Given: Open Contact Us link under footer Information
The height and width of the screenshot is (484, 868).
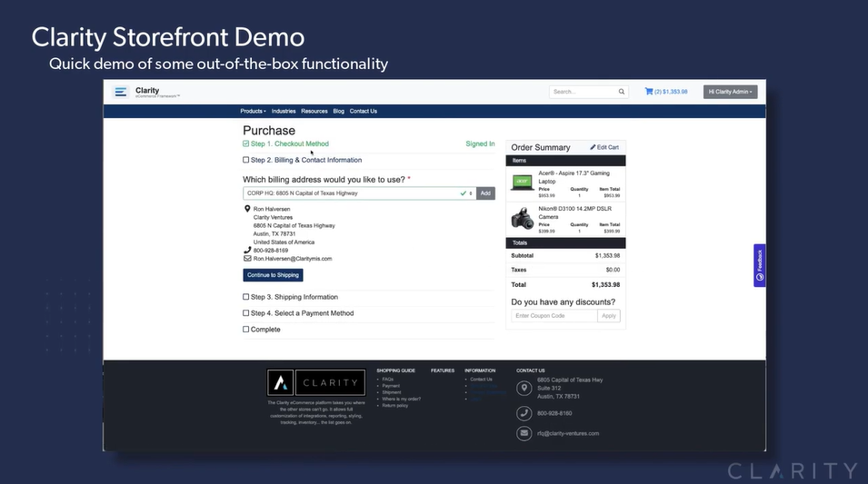Looking at the screenshot, I should pyautogui.click(x=481, y=380).
